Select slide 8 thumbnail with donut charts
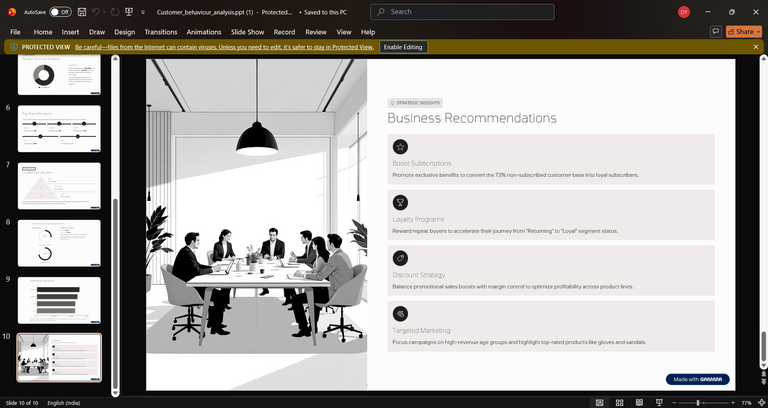The width and height of the screenshot is (768, 408). point(59,243)
